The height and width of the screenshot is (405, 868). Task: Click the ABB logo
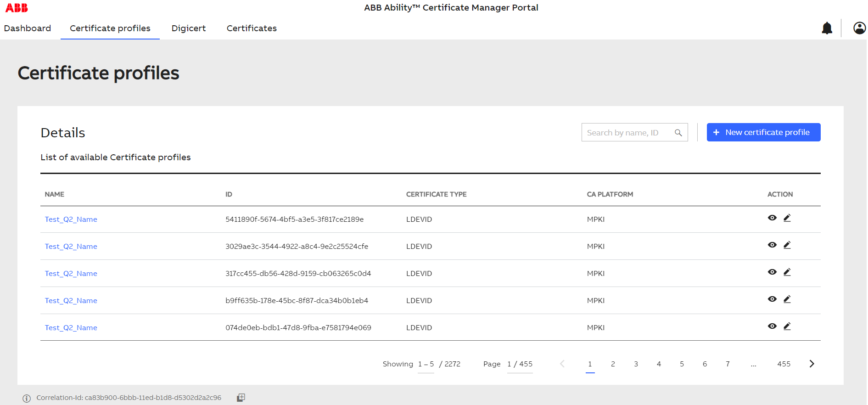pyautogui.click(x=17, y=8)
